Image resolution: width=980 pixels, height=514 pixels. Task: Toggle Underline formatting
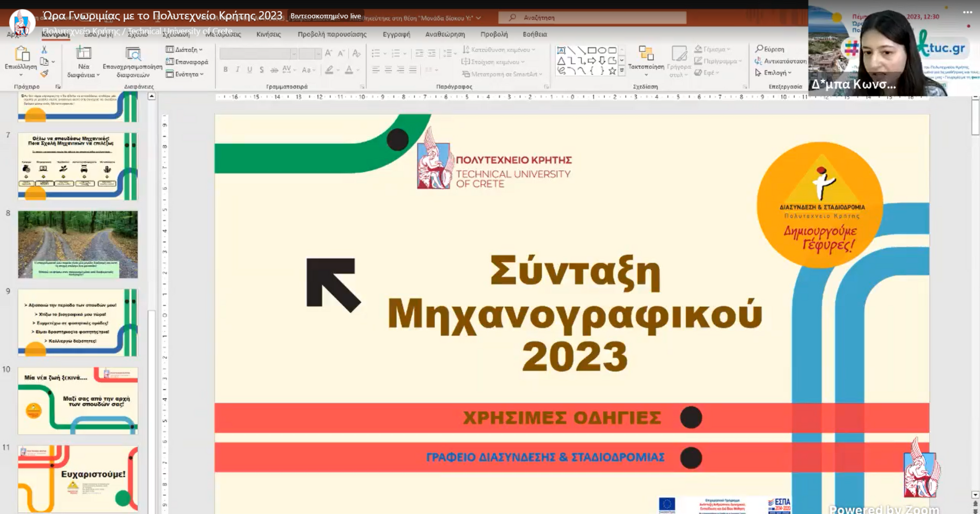pyautogui.click(x=249, y=70)
